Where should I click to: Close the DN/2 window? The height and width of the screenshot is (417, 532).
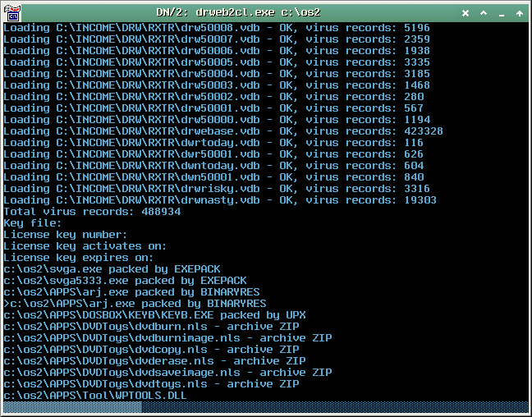[x=465, y=13]
